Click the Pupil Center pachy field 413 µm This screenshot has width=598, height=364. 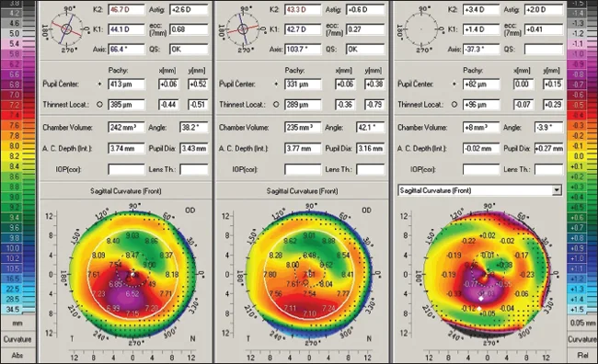pos(126,84)
